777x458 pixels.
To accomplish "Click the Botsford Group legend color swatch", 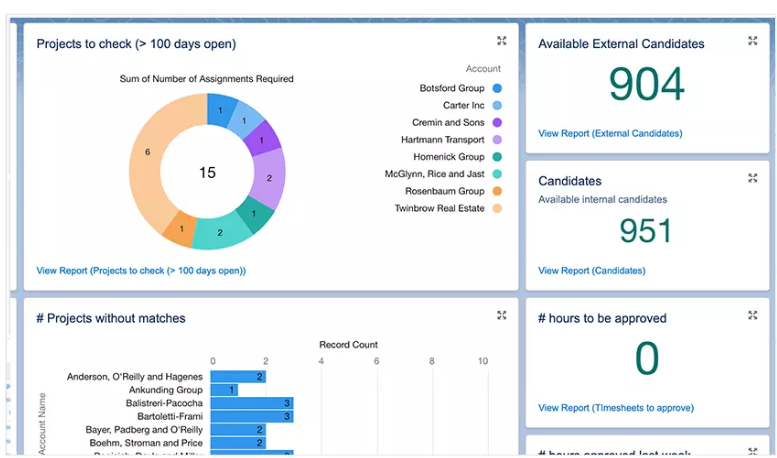I will (x=497, y=88).
